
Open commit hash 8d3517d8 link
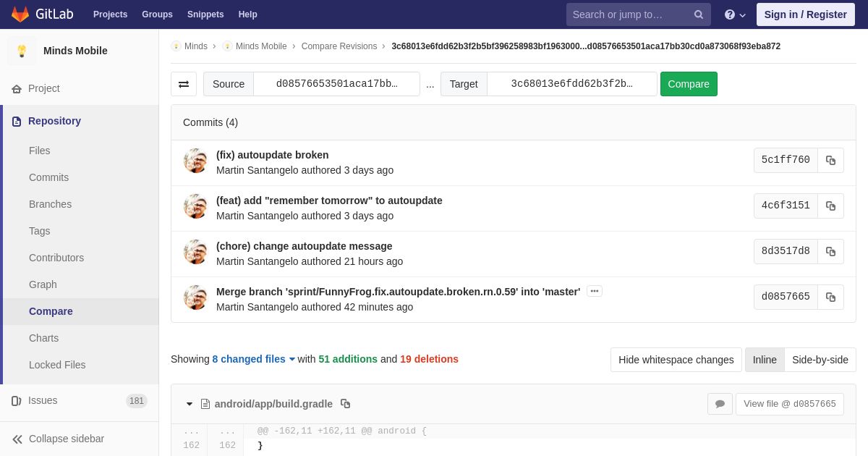(786, 251)
